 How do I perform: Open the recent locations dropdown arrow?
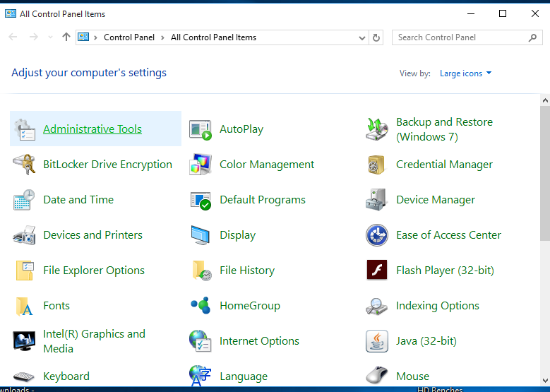click(x=50, y=37)
